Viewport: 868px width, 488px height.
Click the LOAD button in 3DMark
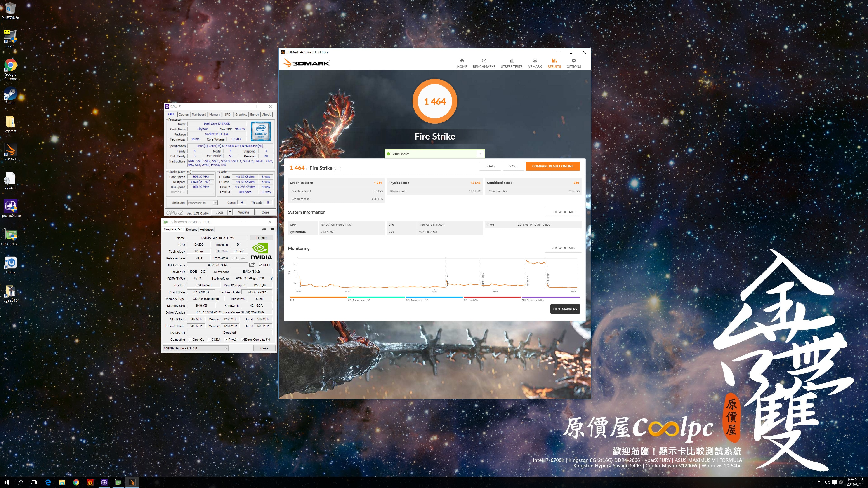pos(490,166)
